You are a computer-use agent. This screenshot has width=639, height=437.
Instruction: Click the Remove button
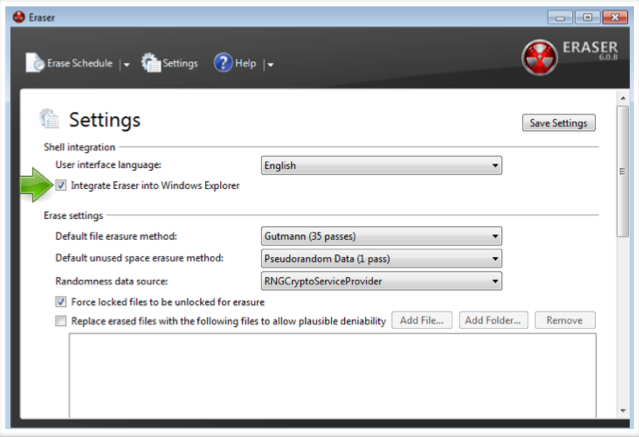click(x=565, y=320)
